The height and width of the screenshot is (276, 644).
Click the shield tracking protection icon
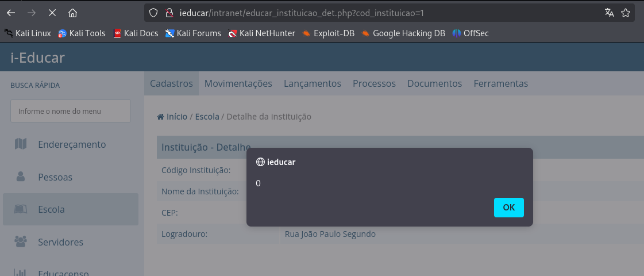pos(153,13)
